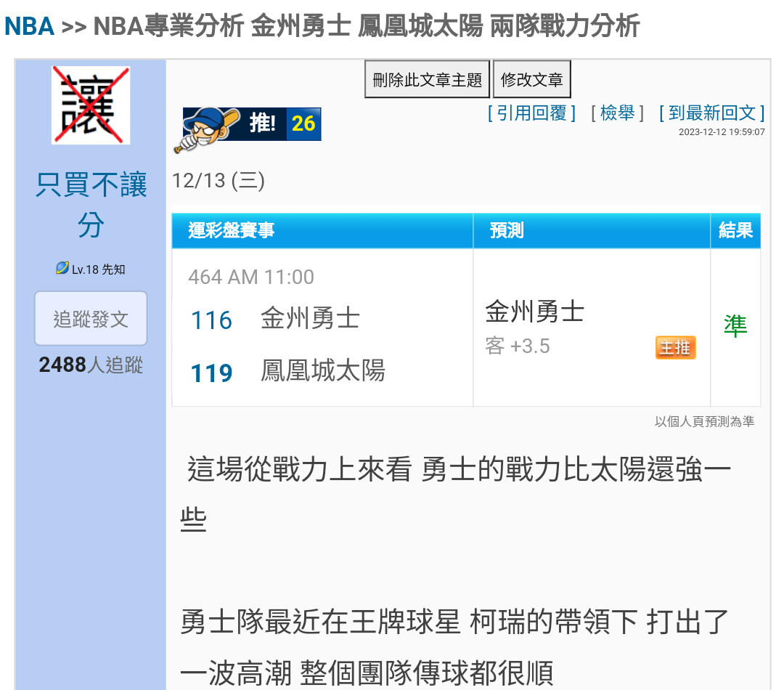Image resolution: width=784 pixels, height=690 pixels.
Task: Click the 2488人追蹤 follower count
Action: click(91, 365)
